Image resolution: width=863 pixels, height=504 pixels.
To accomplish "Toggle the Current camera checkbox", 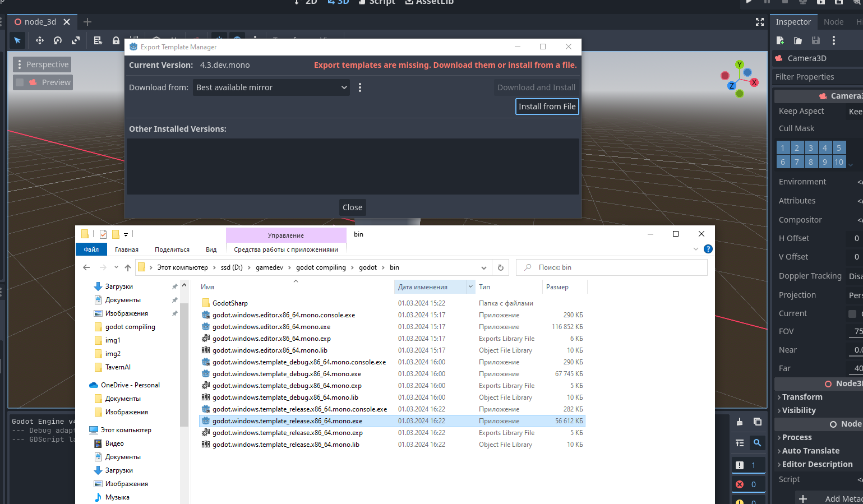I will pyautogui.click(x=852, y=314).
